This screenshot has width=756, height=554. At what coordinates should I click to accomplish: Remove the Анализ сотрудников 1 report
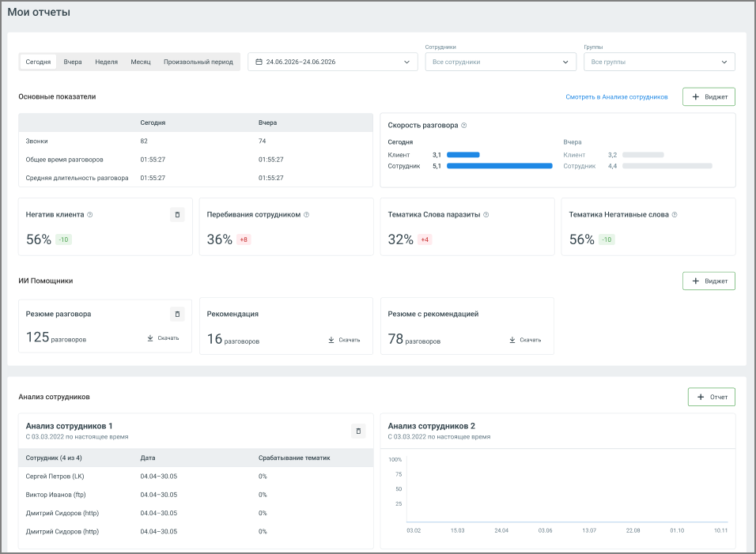pyautogui.click(x=358, y=432)
